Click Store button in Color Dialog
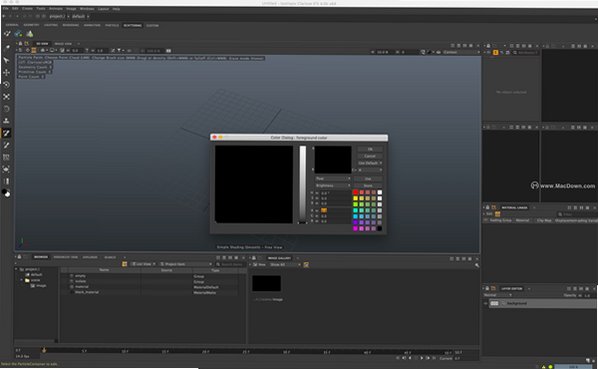The width and height of the screenshot is (598, 369). [x=368, y=185]
